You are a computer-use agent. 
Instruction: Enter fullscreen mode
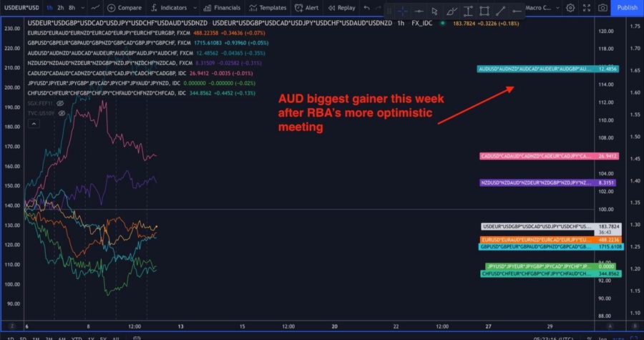tap(586, 8)
